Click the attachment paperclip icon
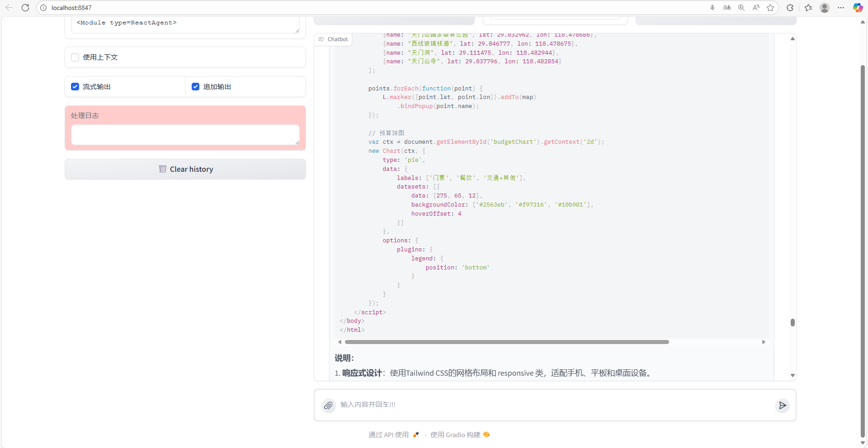 coord(328,406)
